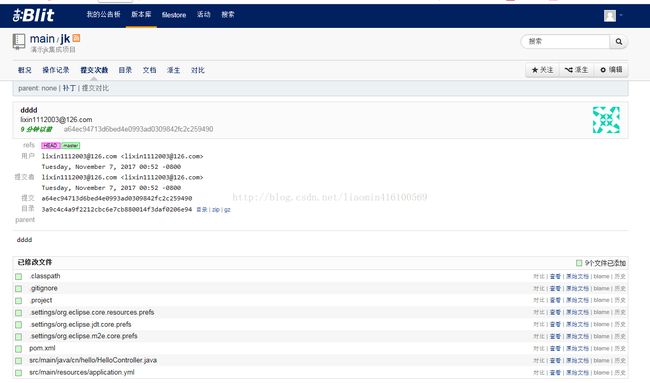Click 原始文档 link for .gitignore row

click(577, 288)
